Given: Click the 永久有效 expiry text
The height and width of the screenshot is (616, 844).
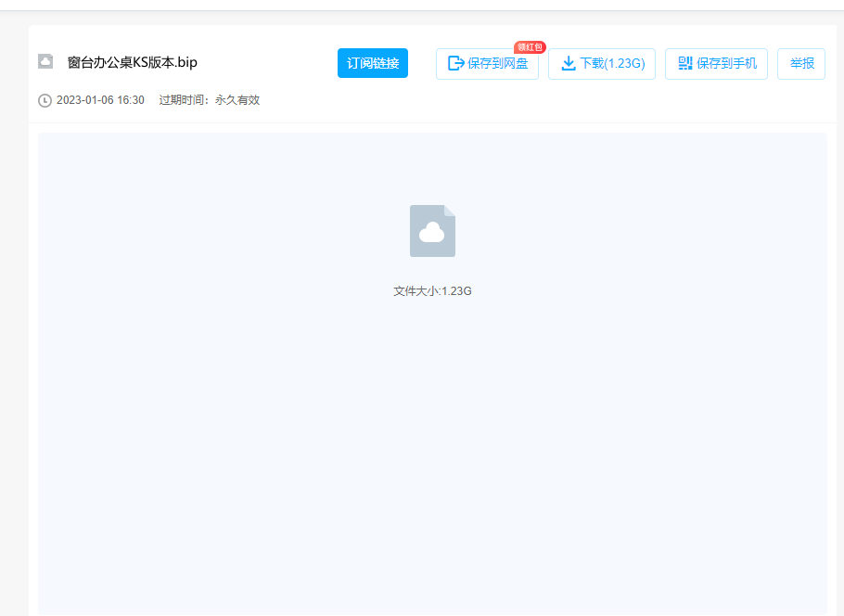Looking at the screenshot, I should click(x=239, y=99).
